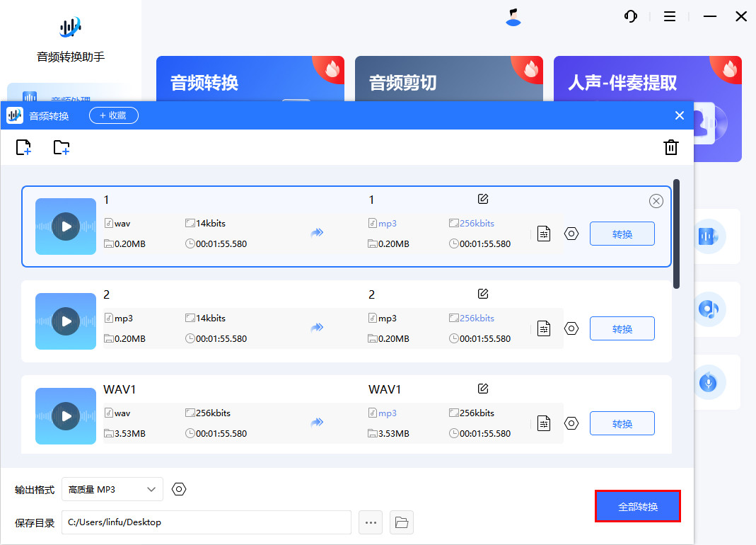The image size is (756, 545).
Task: Clear the file list with trash icon
Action: tap(670, 147)
